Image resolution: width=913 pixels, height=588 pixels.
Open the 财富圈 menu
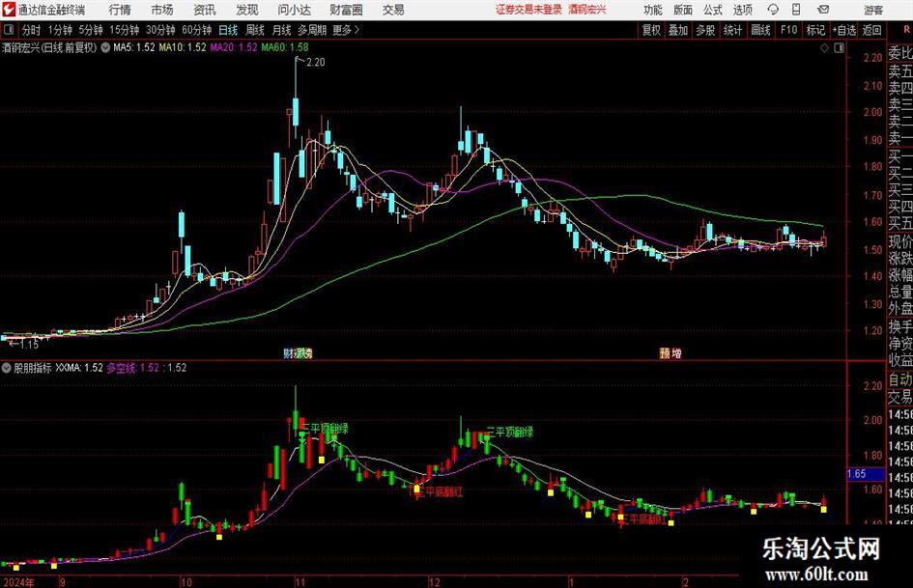click(x=346, y=10)
